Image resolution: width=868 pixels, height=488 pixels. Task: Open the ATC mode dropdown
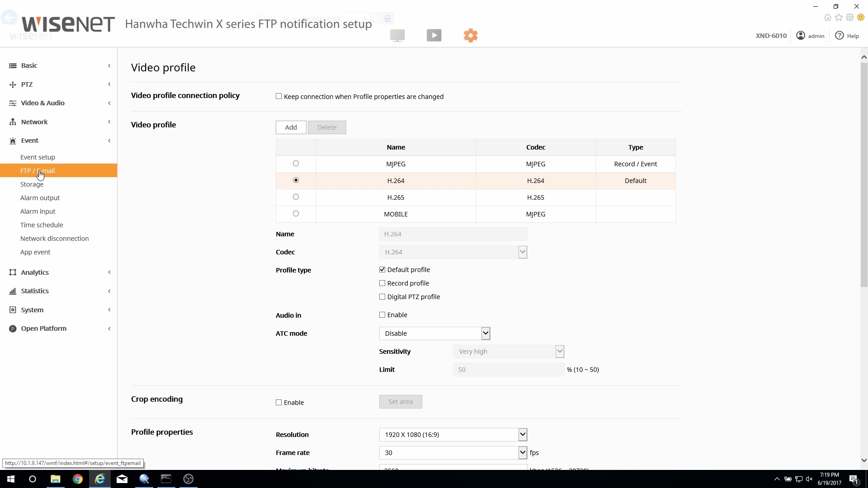(x=434, y=333)
